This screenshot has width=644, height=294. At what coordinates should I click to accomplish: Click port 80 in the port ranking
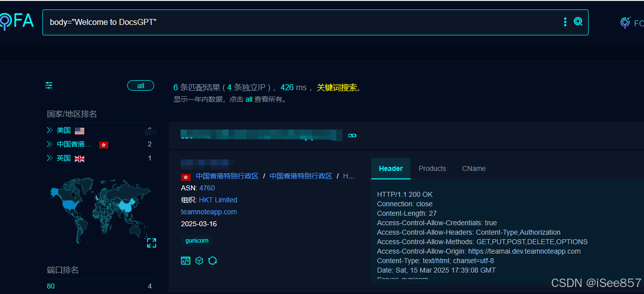tap(51, 286)
